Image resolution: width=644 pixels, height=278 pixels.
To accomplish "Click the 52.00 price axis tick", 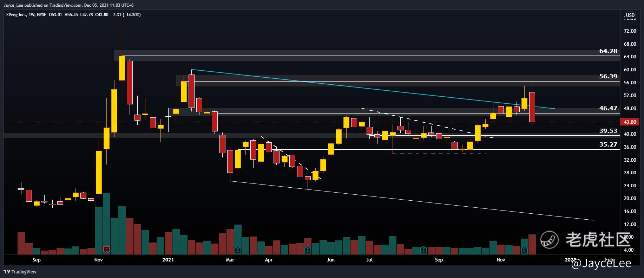I will pos(630,96).
